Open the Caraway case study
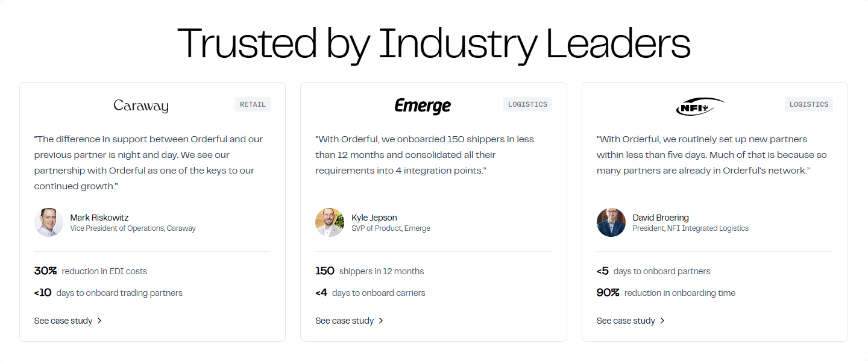Image resolution: width=868 pixels, height=361 pixels. pos(63,321)
